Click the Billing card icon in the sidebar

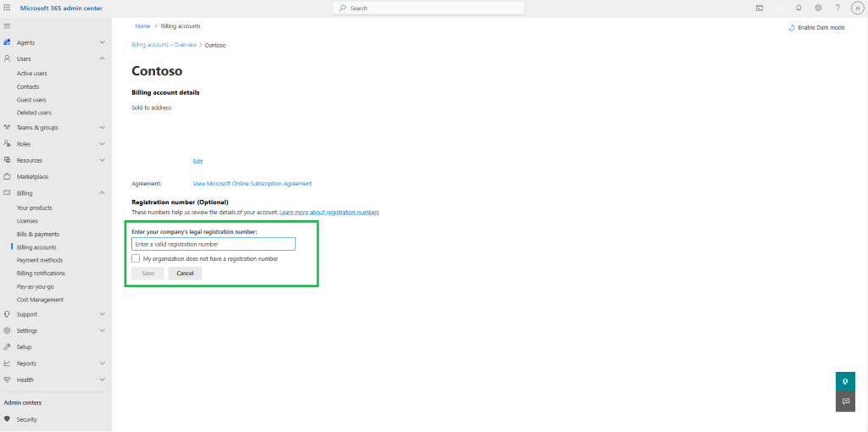click(7, 193)
